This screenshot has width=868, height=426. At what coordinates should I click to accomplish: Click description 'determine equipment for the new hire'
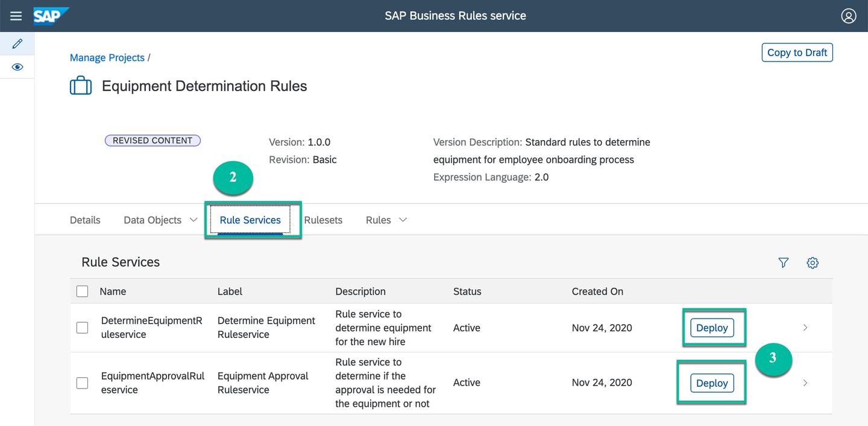click(x=383, y=328)
